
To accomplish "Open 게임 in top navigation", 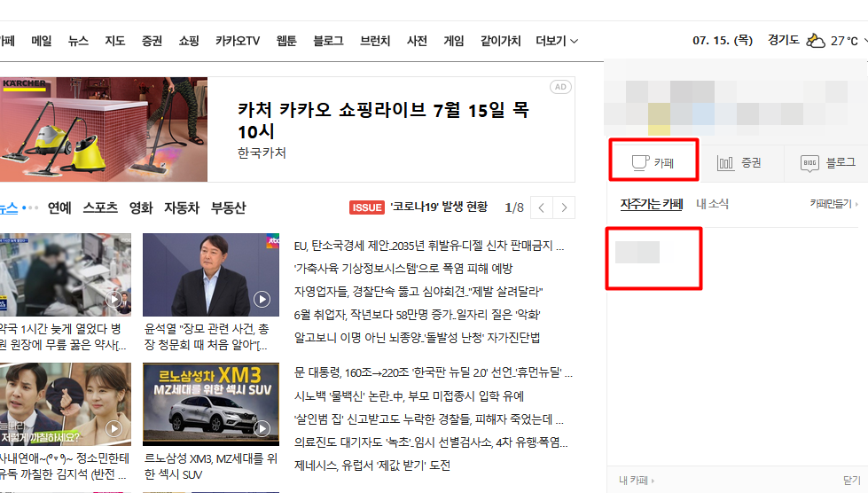I will coord(454,41).
